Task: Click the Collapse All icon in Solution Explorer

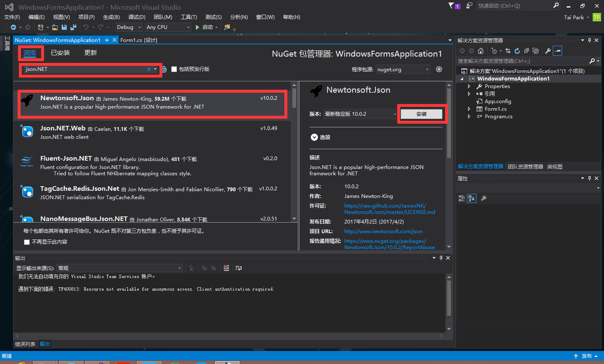Action: tap(526, 51)
